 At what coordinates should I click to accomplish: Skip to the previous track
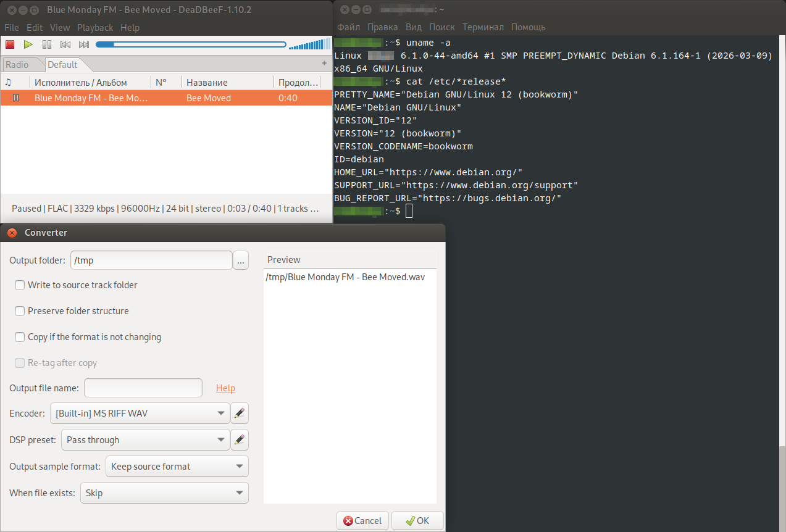pyautogui.click(x=65, y=44)
